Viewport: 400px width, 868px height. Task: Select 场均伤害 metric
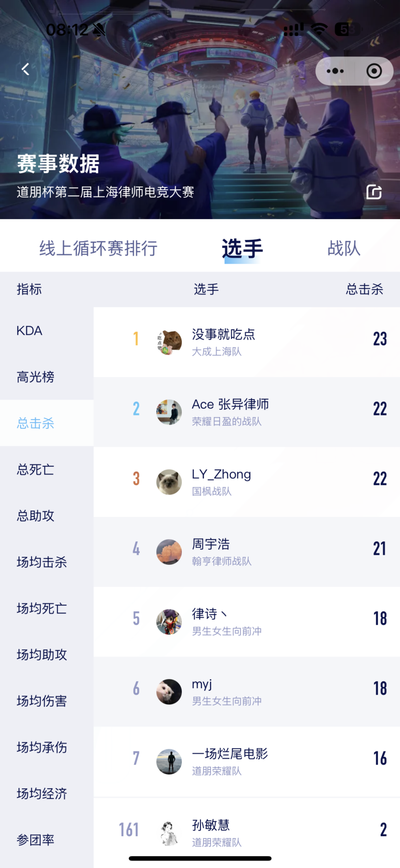(x=42, y=701)
